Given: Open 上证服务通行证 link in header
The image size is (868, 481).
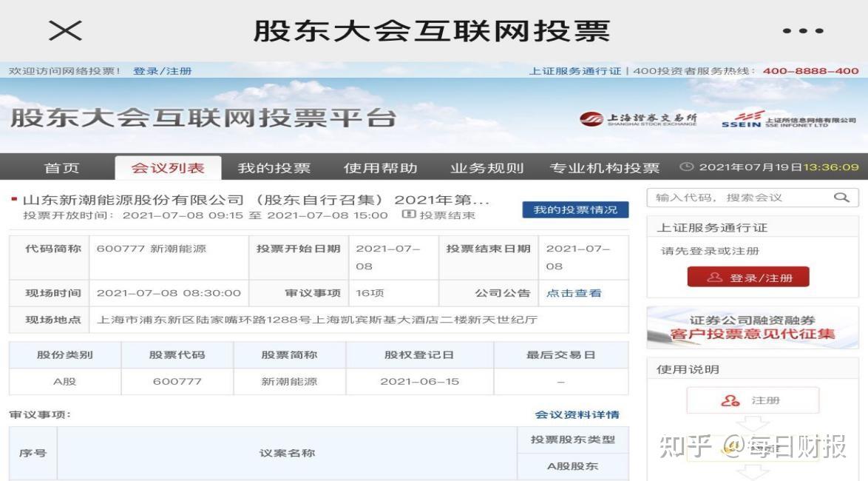Looking at the screenshot, I should point(575,71).
